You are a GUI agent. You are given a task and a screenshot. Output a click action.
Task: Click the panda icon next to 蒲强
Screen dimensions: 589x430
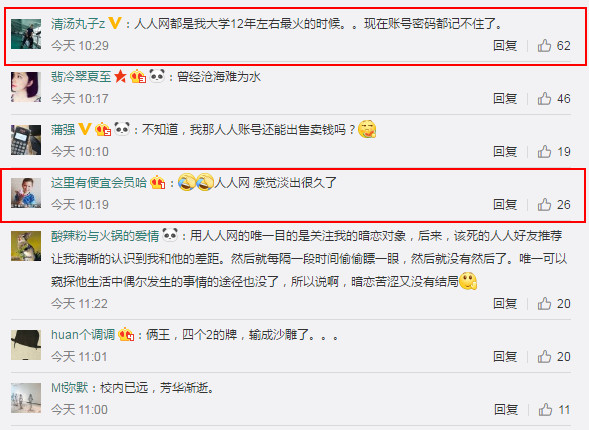point(122,129)
